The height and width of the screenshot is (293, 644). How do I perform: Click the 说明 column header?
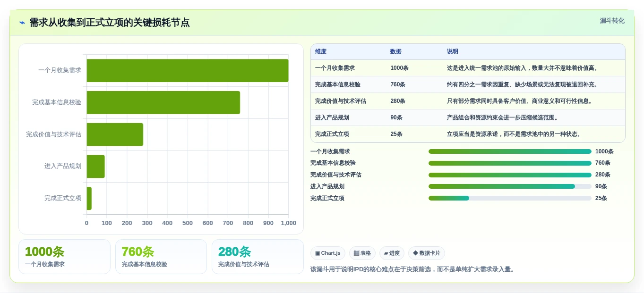coord(453,51)
